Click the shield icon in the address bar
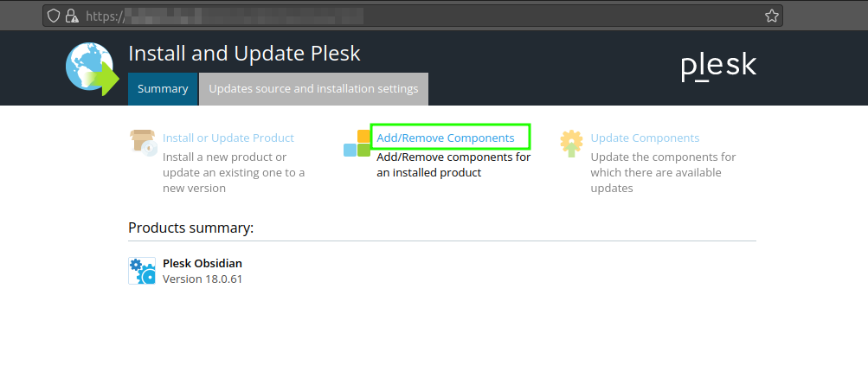Viewport: 868px width, 372px height. [53, 16]
